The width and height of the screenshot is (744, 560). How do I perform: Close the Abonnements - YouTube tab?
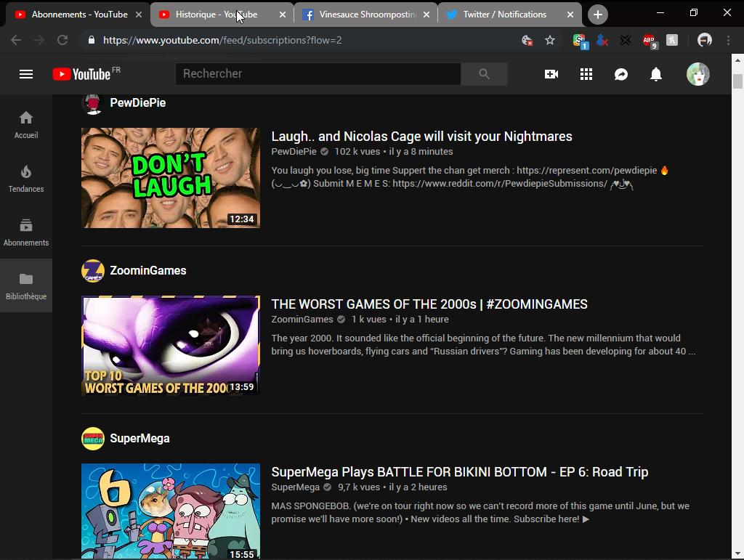[x=139, y=15]
